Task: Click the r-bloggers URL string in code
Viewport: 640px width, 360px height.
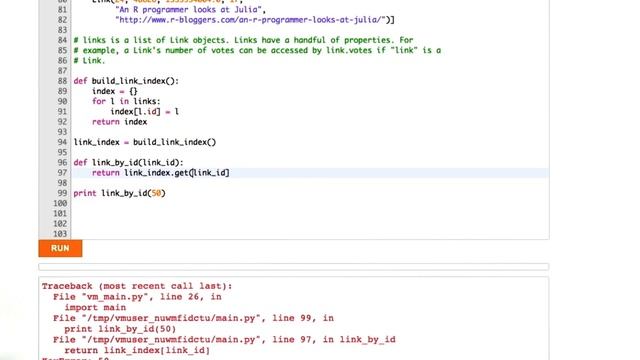Action: [x=251, y=20]
